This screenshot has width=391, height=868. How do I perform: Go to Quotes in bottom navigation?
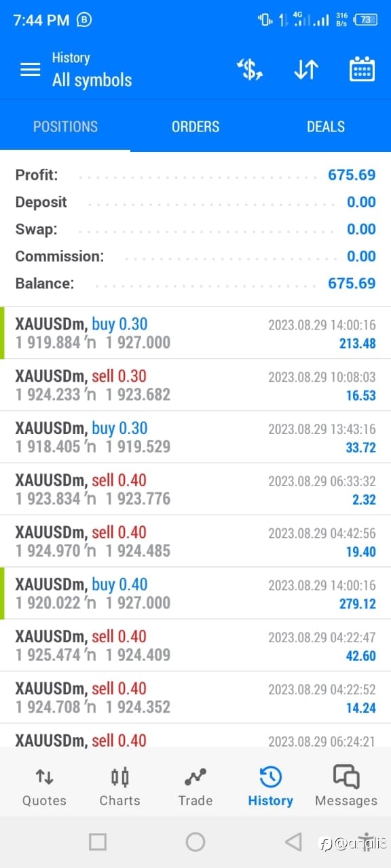click(44, 787)
